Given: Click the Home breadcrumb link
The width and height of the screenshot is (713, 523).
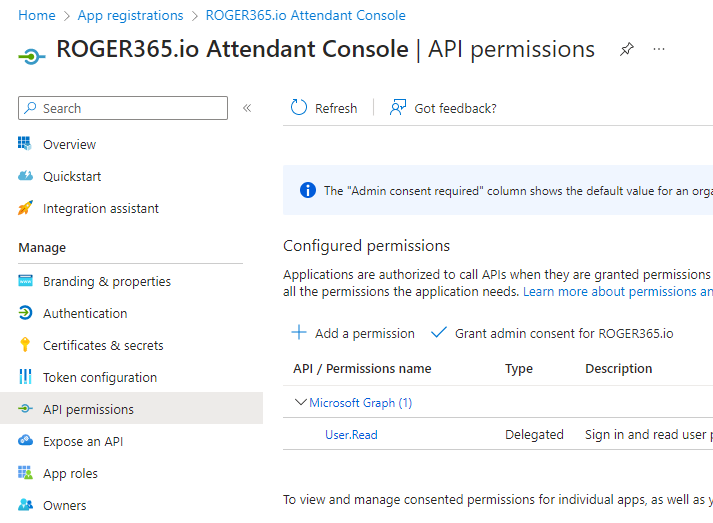Looking at the screenshot, I should coord(37,15).
